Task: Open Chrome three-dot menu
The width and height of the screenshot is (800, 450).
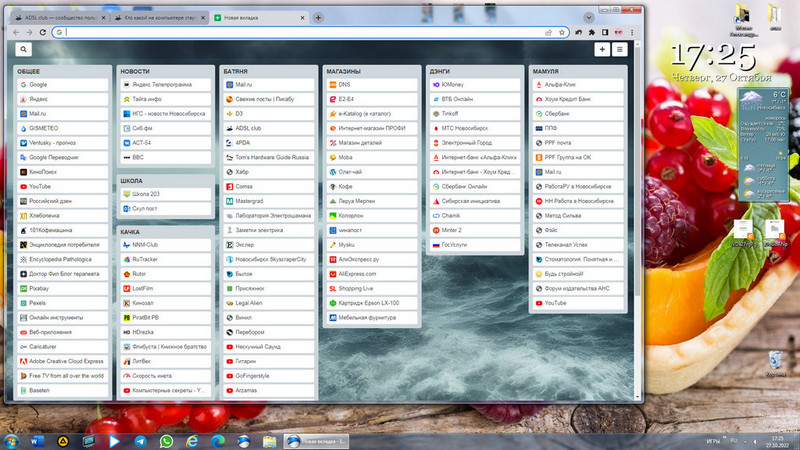Action: [x=632, y=32]
